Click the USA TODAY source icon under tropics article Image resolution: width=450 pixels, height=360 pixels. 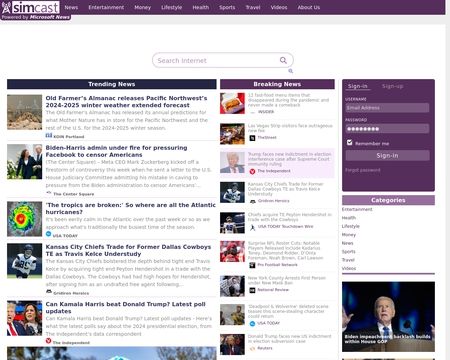click(48, 234)
